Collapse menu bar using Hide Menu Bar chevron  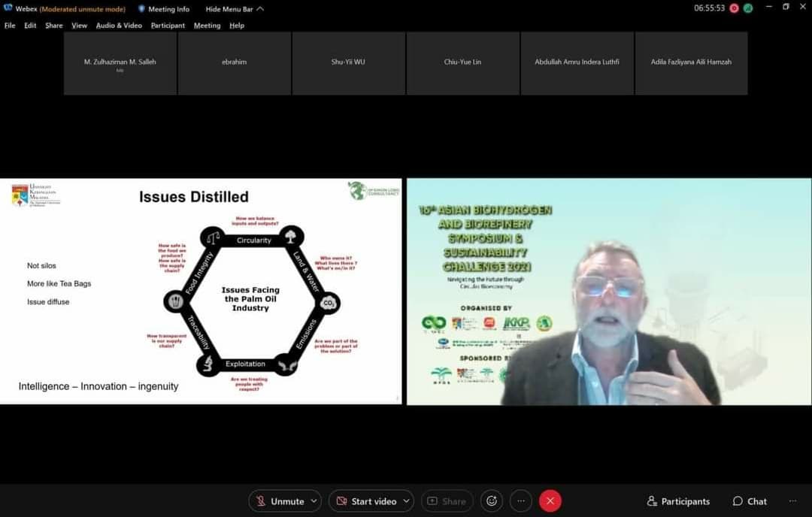click(x=260, y=9)
